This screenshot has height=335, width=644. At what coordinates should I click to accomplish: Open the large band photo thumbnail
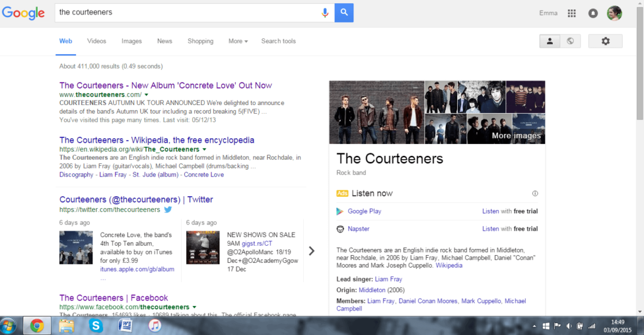(x=377, y=112)
